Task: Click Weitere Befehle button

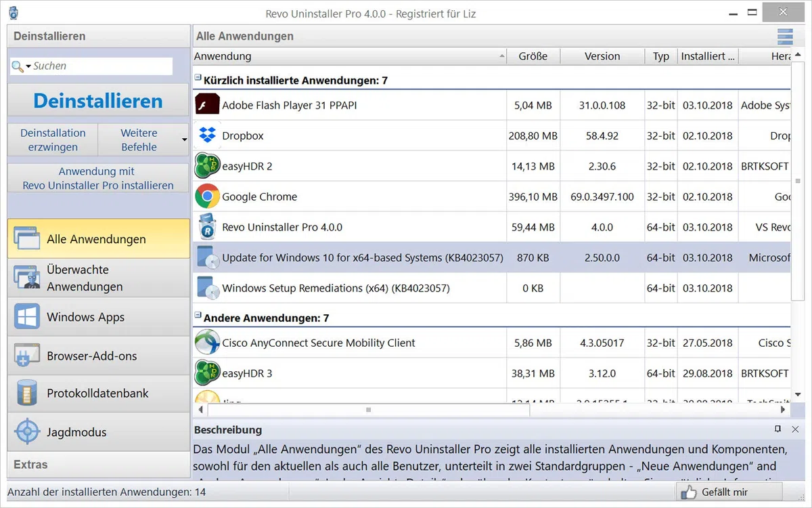Action: coord(139,140)
